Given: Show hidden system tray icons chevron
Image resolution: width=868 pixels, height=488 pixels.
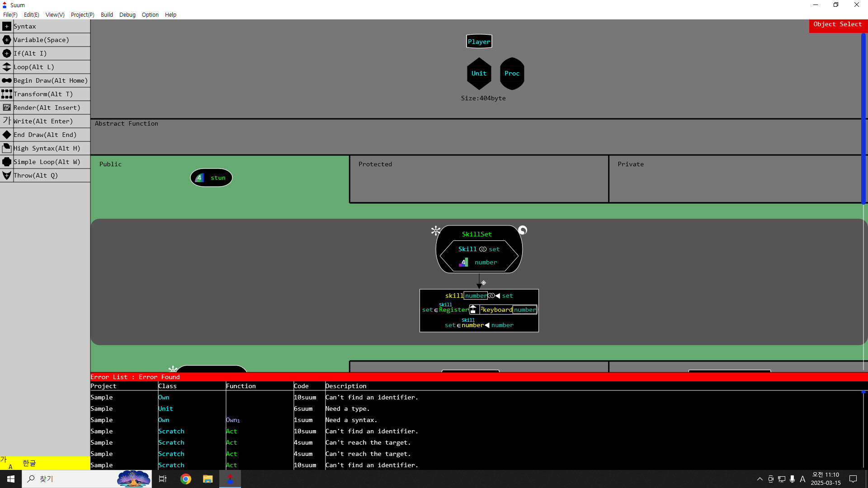Looking at the screenshot, I should click(759, 479).
